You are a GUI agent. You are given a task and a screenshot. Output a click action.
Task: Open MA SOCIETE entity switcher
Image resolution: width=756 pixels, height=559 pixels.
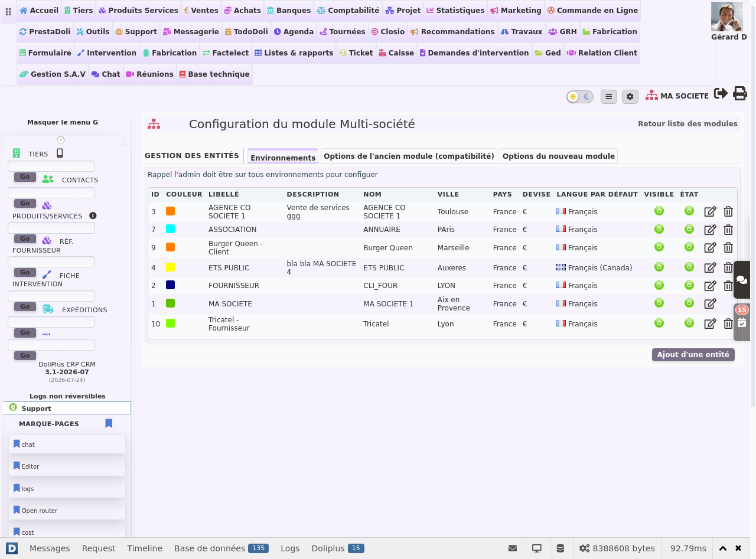tap(677, 96)
